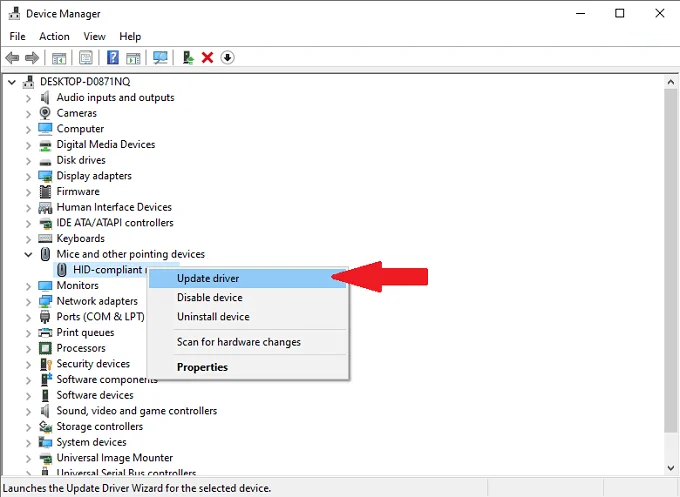This screenshot has height=497, width=680.
Task: Click the green Update driver toolbar icon
Action: click(x=188, y=57)
